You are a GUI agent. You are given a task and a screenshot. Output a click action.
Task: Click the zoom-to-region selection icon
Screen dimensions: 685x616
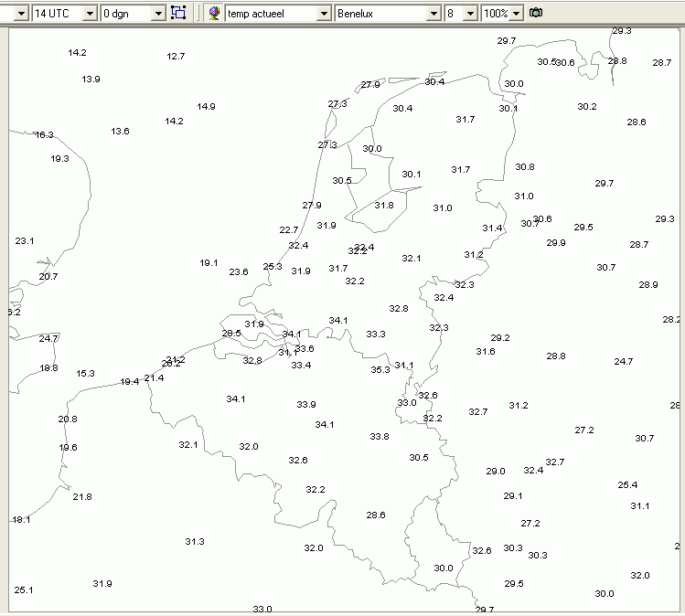178,13
